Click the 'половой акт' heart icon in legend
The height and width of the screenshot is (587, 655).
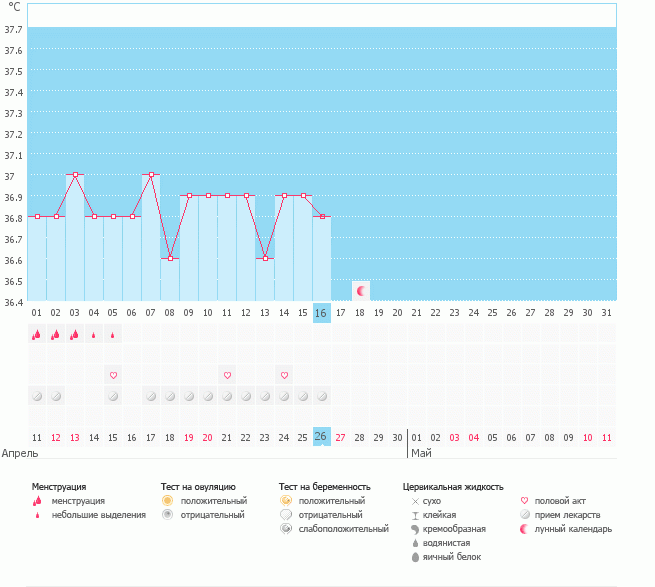(526, 500)
